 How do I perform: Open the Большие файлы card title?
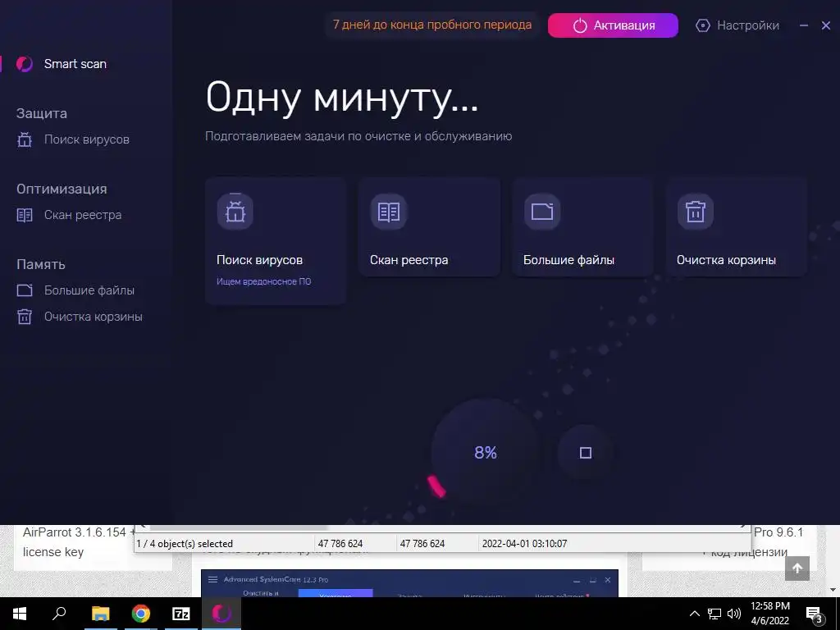[569, 260]
